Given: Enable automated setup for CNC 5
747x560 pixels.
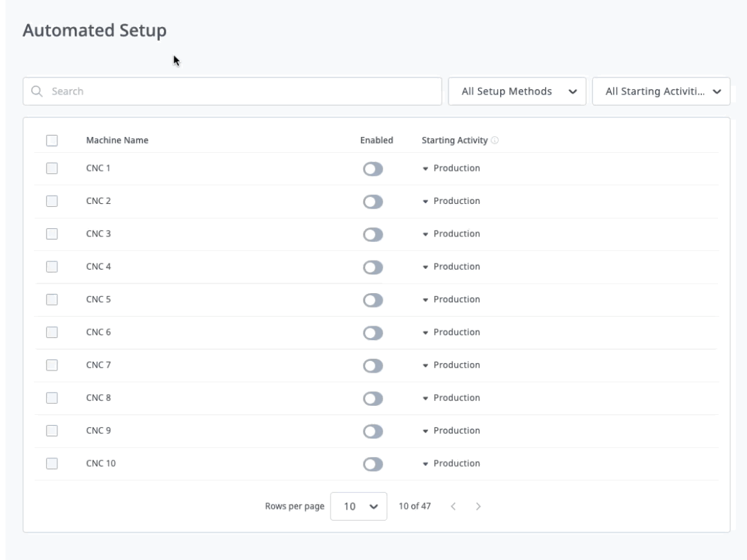Looking at the screenshot, I should (x=372, y=299).
